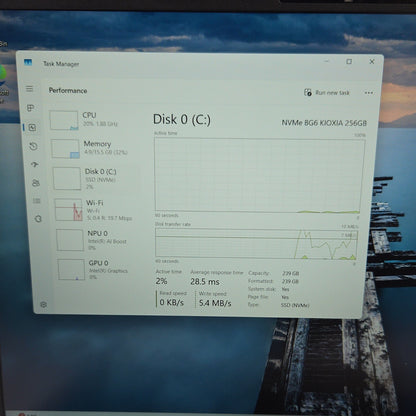Click the Run new task icon
The image size is (416, 416).
tap(308, 92)
